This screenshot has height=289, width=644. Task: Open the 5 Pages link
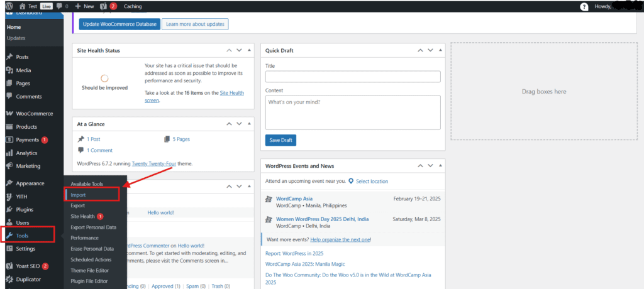pyautogui.click(x=181, y=139)
